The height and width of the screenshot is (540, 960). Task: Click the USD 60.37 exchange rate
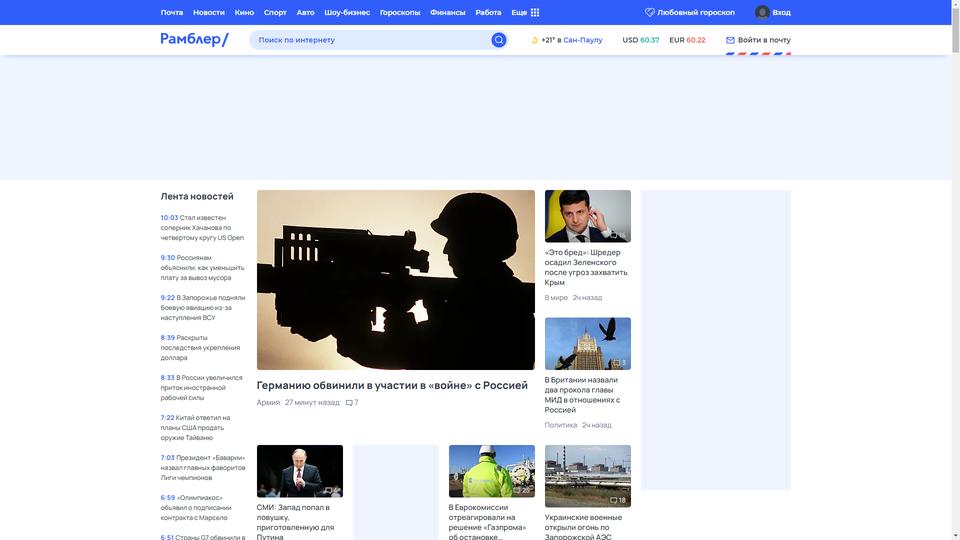point(640,40)
